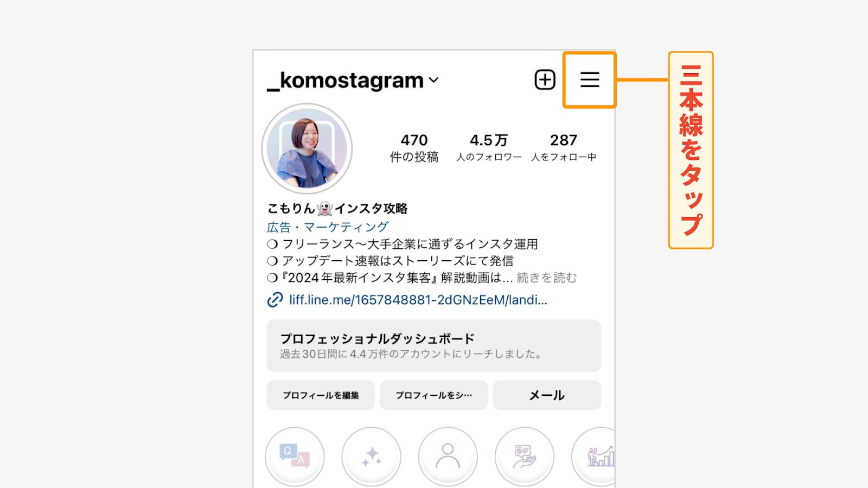This screenshot has height=488, width=868.
Task: Open the 287 following list
Action: pyautogui.click(x=564, y=148)
